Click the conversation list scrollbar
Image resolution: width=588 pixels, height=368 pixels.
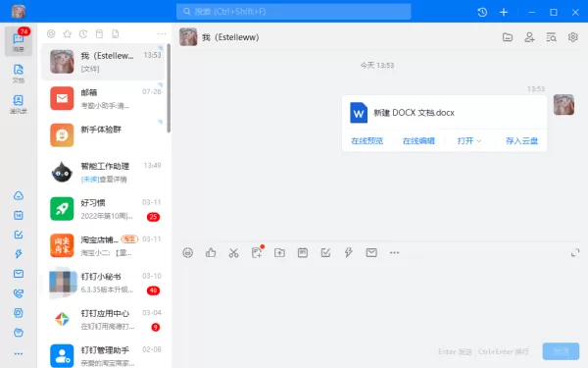[x=169, y=88]
